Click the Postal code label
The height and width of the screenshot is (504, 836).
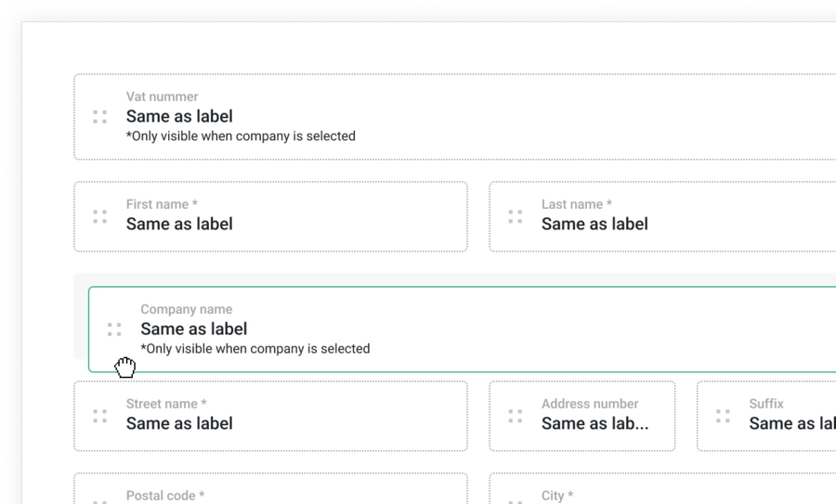[x=165, y=496]
